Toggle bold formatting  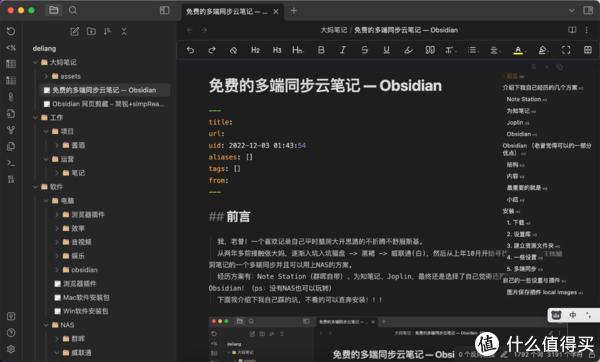[x=321, y=50]
